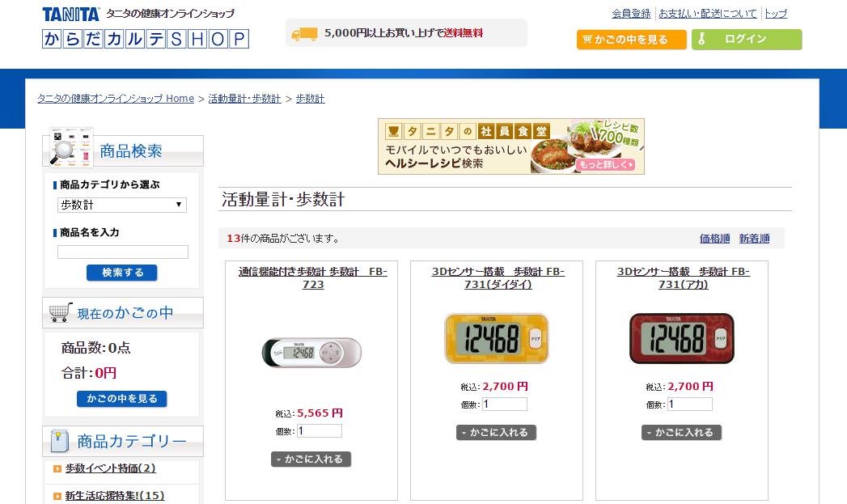
Task: Click the blue 検索する button
Action: (122, 273)
